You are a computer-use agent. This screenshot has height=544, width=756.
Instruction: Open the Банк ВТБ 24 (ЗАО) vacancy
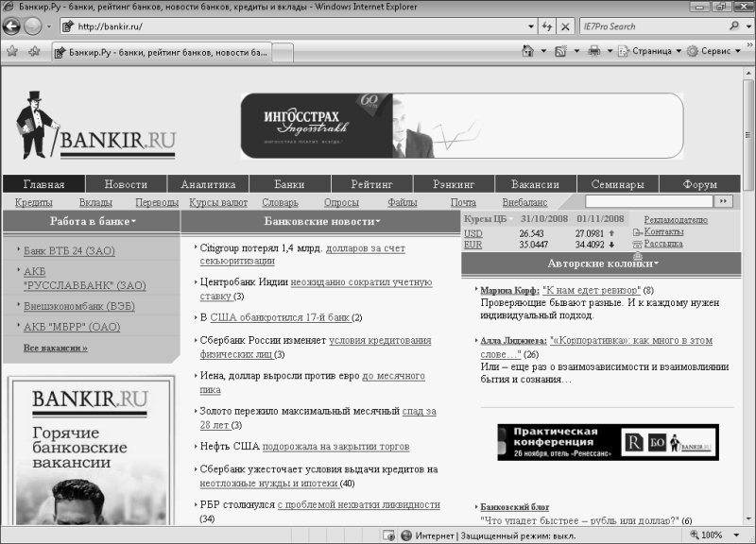coord(69,250)
